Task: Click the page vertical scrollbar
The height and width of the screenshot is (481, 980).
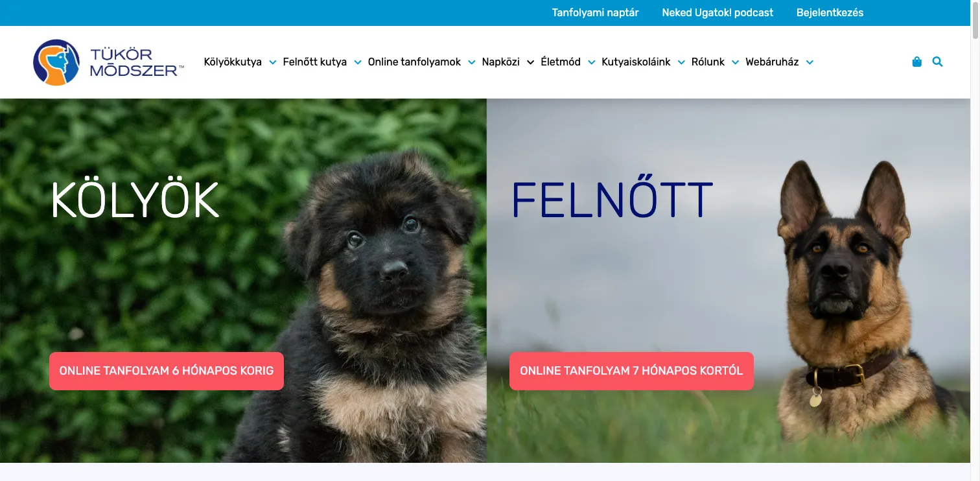Action: click(975, 240)
